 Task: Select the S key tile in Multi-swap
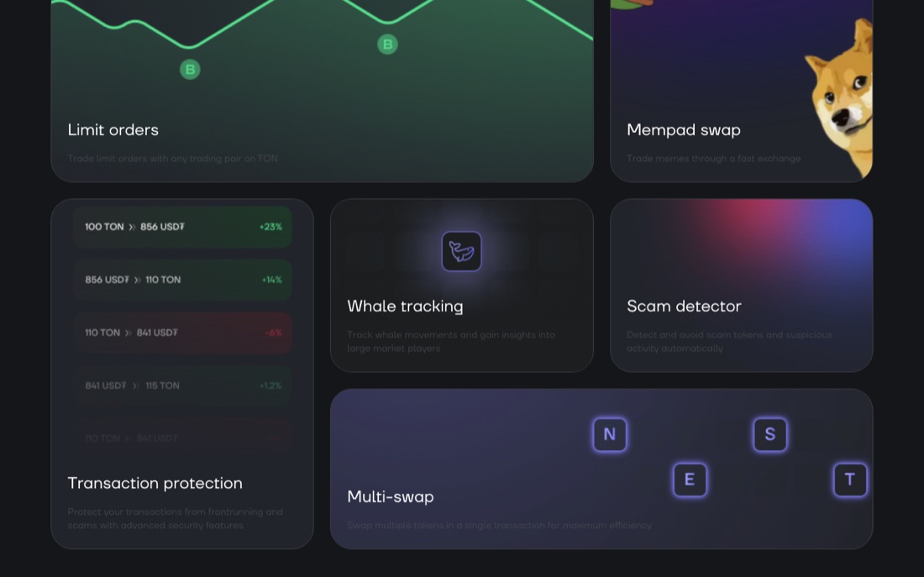769,434
